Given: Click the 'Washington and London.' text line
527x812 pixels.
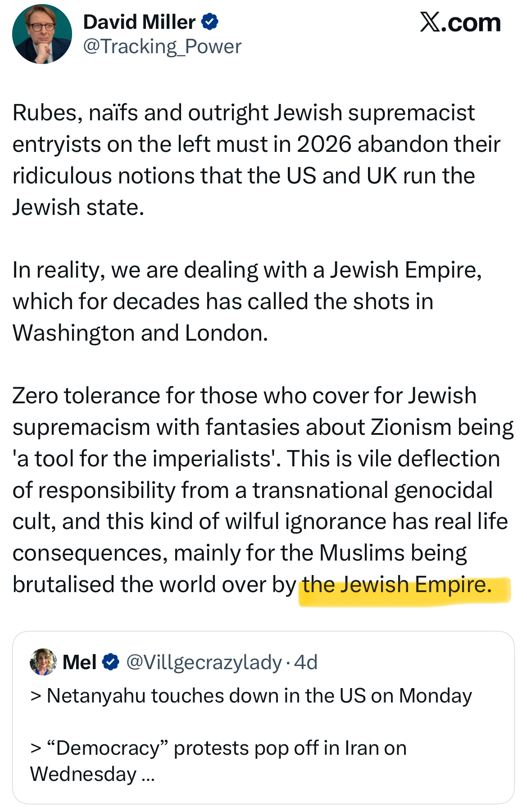Looking at the screenshot, I should 140,333.
